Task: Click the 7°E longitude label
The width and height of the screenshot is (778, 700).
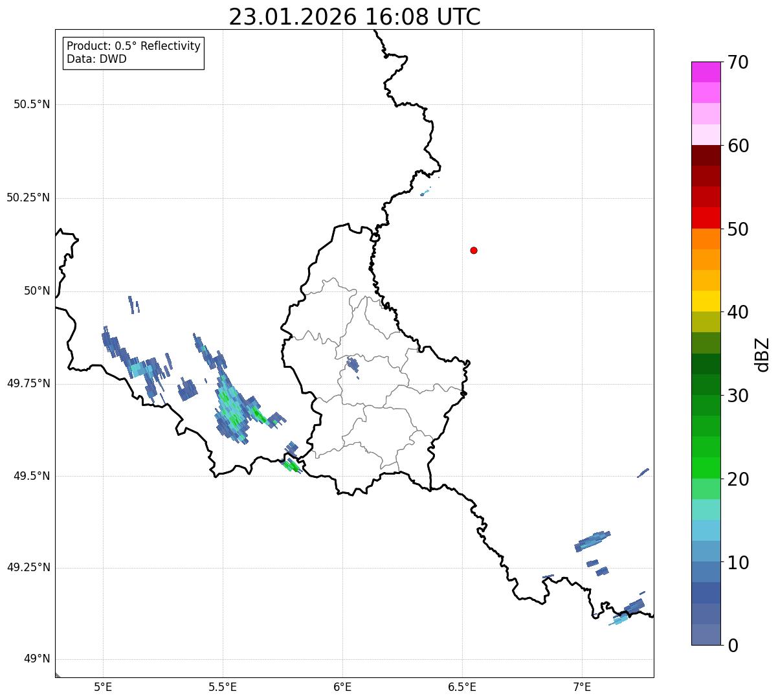Action: 582,686
